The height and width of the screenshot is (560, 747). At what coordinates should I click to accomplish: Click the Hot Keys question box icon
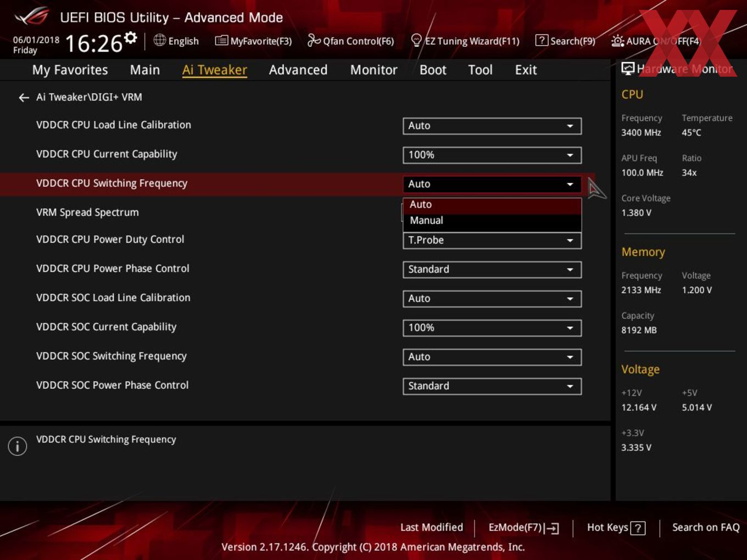(x=638, y=528)
